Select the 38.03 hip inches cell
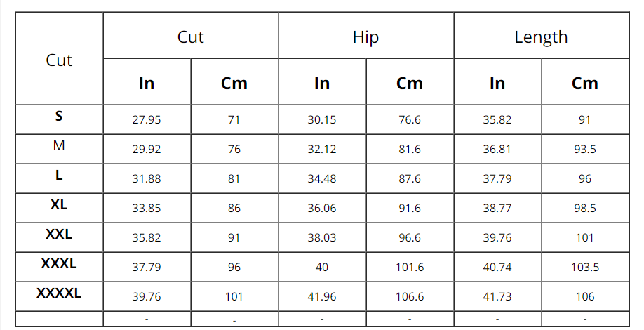Viewport: 644px width, 330px height. 322,238
